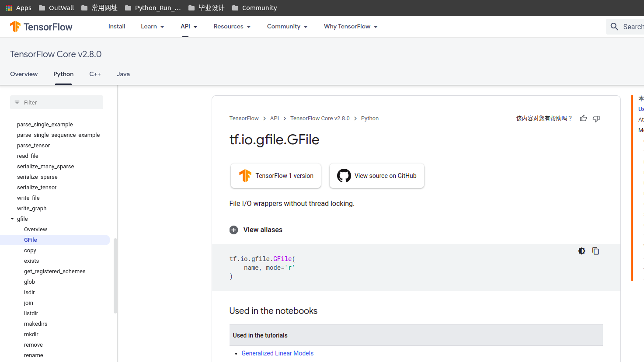
Task: Select serialize_tensor in sidebar
Action: click(37, 188)
